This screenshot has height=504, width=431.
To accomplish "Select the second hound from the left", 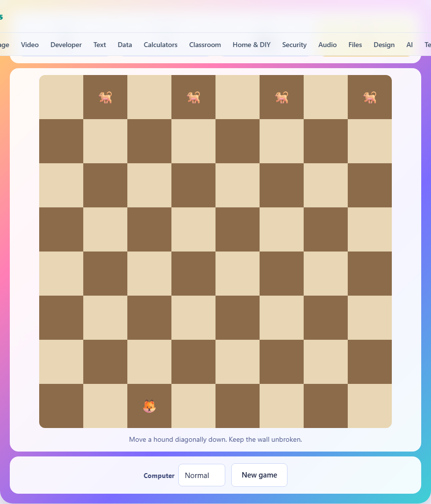I will pos(193,97).
